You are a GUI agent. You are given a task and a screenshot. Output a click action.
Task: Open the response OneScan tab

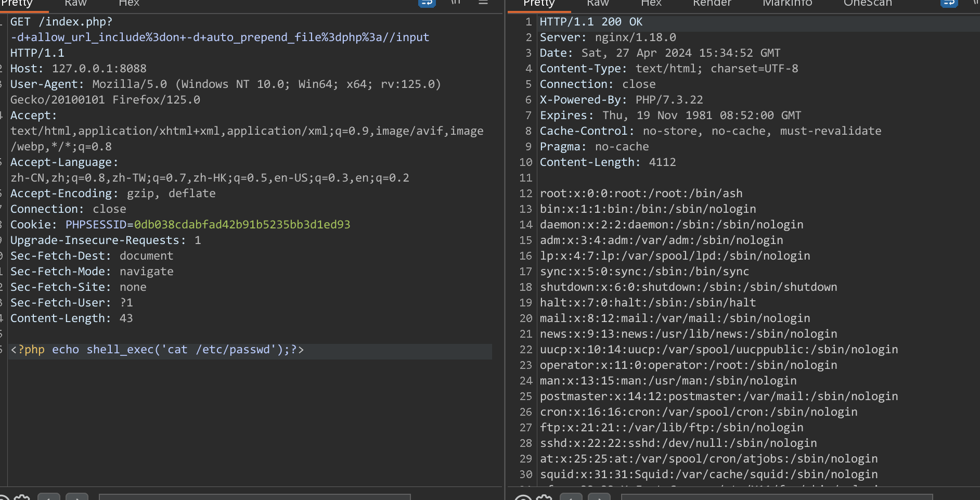[868, 3]
